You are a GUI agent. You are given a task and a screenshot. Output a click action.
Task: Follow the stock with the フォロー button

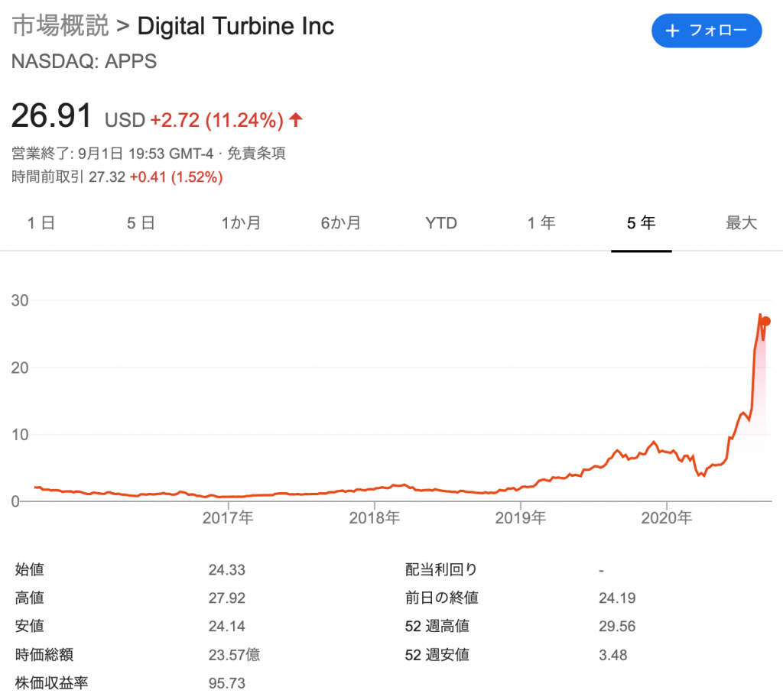pyautogui.click(x=706, y=31)
